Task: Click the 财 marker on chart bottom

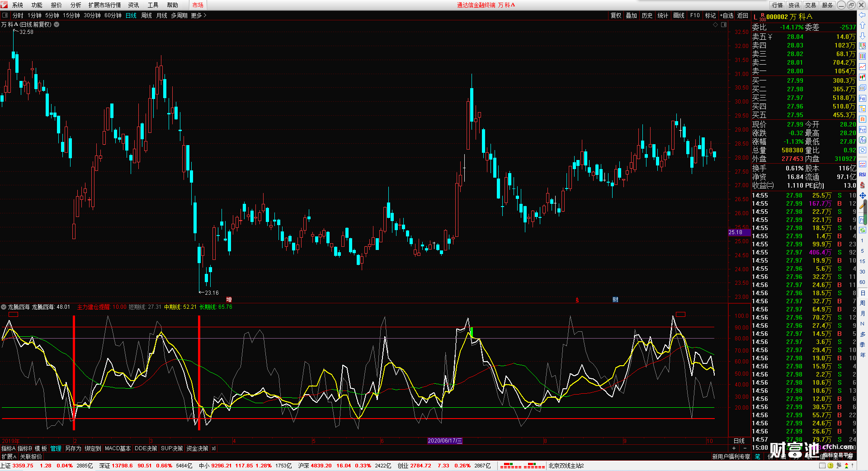Action: (615, 300)
